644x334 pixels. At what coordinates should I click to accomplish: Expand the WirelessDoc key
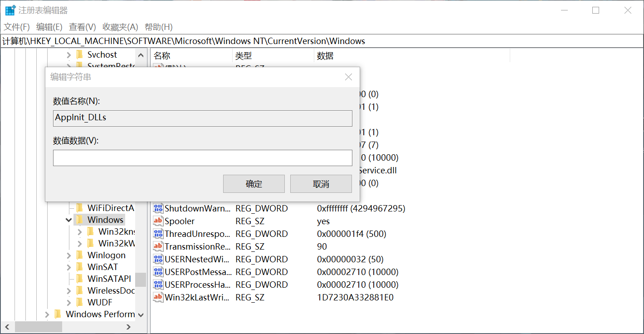coord(69,291)
